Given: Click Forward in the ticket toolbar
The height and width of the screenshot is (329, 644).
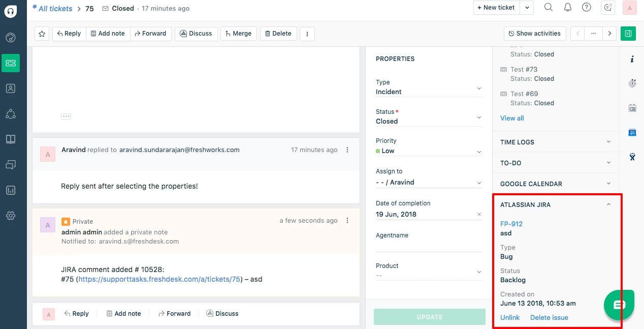Looking at the screenshot, I should (x=151, y=34).
